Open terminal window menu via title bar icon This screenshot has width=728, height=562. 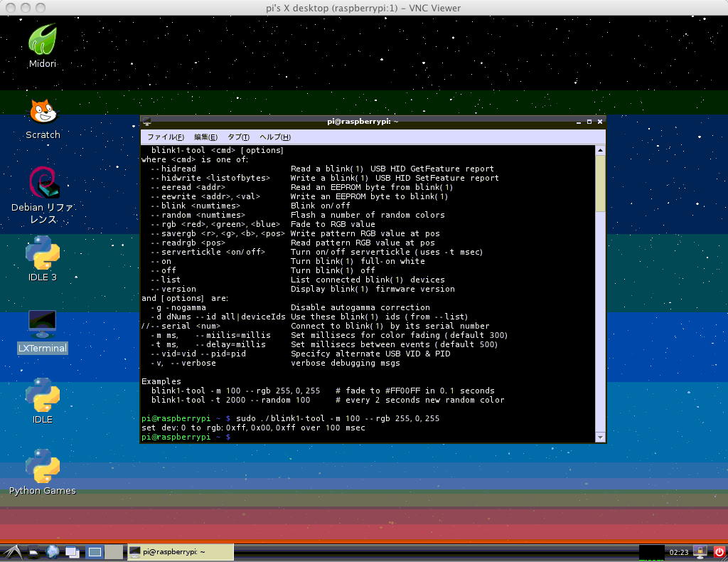[146, 122]
